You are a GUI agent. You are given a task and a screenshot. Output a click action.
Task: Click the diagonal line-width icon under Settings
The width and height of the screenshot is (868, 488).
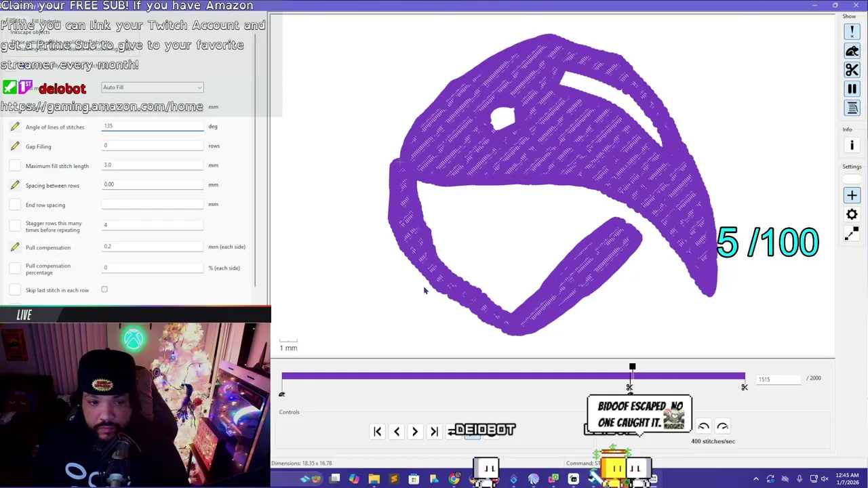852,234
